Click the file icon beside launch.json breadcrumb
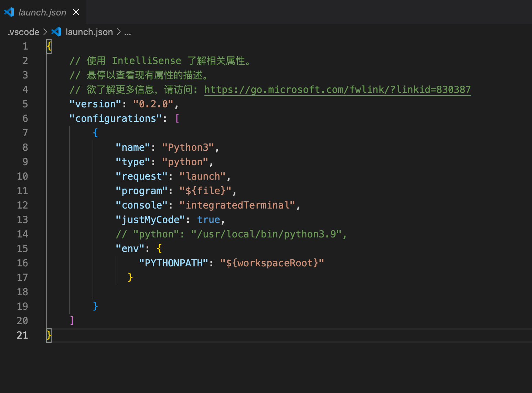Image resolution: width=532 pixels, height=393 pixels. 56,32
